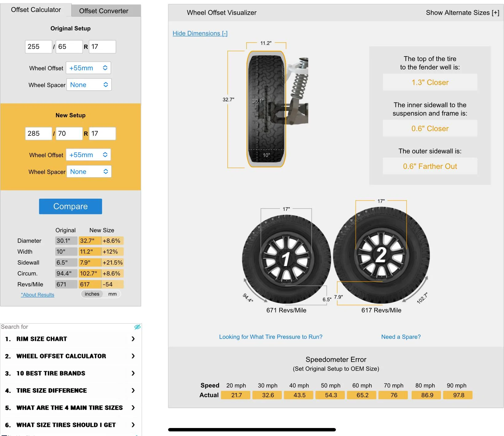This screenshot has width=504, height=436.
Task: Edit original rim diameter field 17
Action: [102, 47]
